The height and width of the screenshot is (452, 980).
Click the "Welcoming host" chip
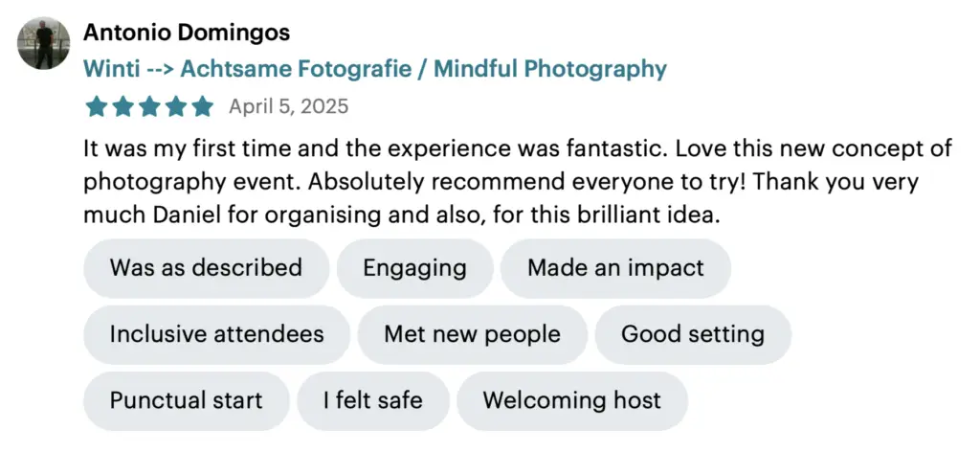(571, 400)
